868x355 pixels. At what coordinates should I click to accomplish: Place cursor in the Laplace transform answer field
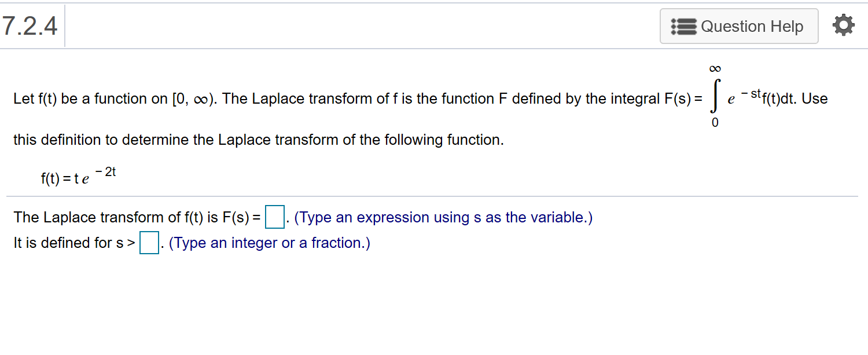274,217
